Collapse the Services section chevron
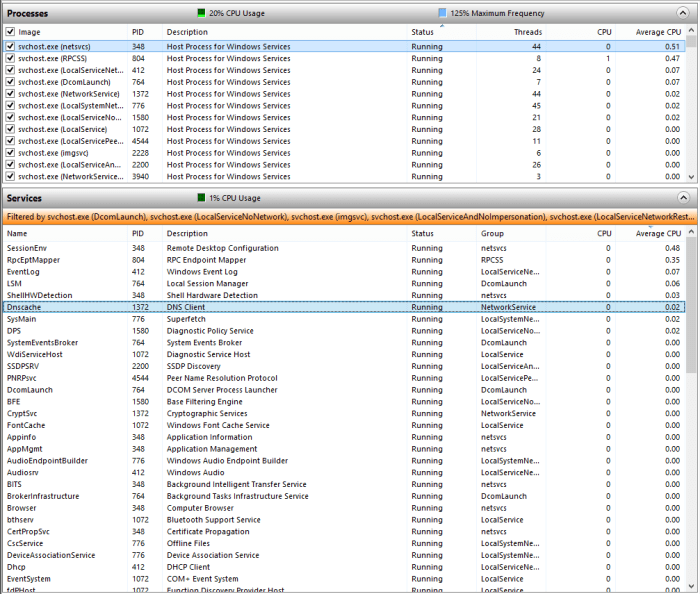The image size is (700, 594). tap(683, 198)
